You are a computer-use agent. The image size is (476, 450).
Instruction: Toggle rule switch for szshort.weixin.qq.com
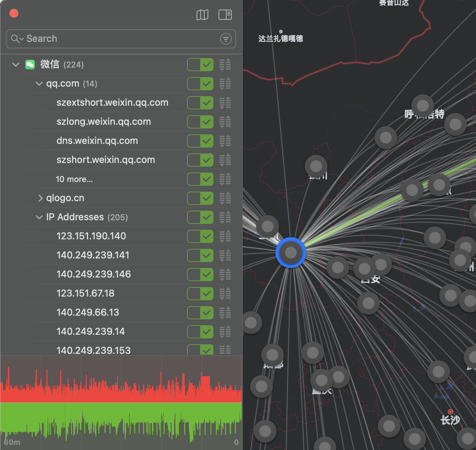(200, 160)
